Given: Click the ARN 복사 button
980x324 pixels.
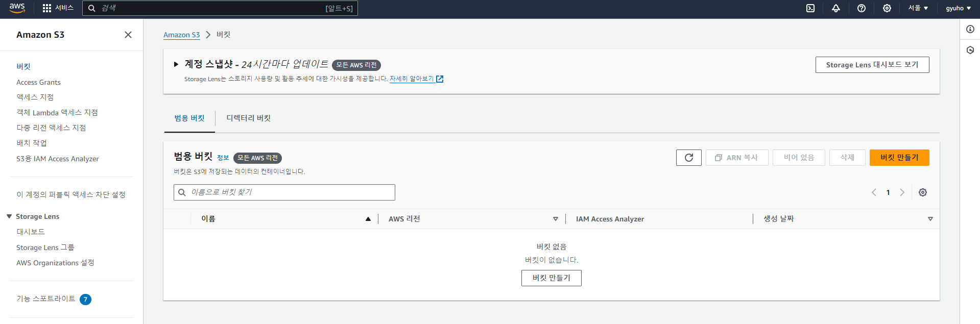Looking at the screenshot, I should (x=737, y=158).
